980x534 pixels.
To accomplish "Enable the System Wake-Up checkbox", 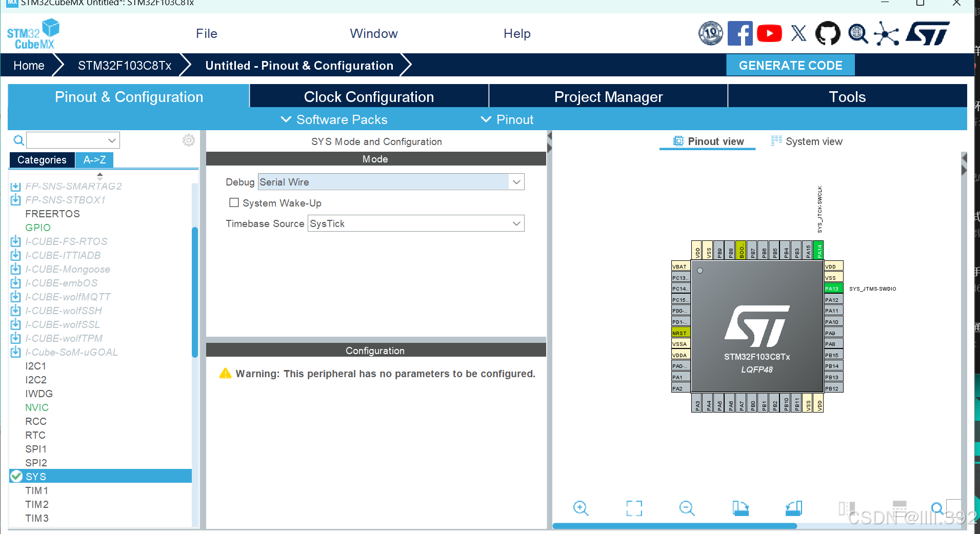I will click(234, 202).
